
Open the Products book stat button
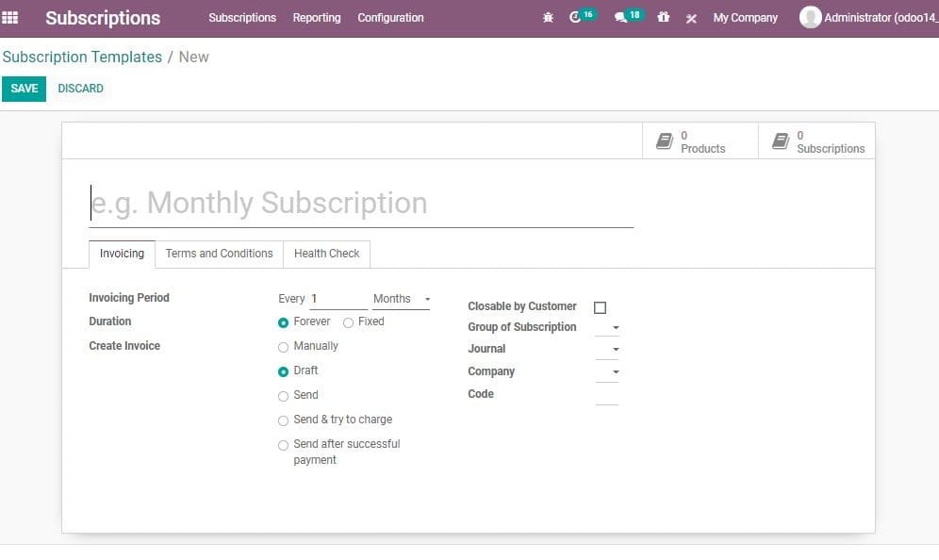[x=700, y=141]
